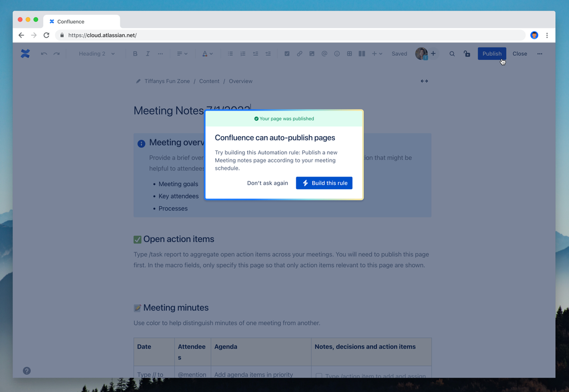Viewport: 569px width, 392px height.
Task: Click the Saved status text
Action: click(x=399, y=54)
